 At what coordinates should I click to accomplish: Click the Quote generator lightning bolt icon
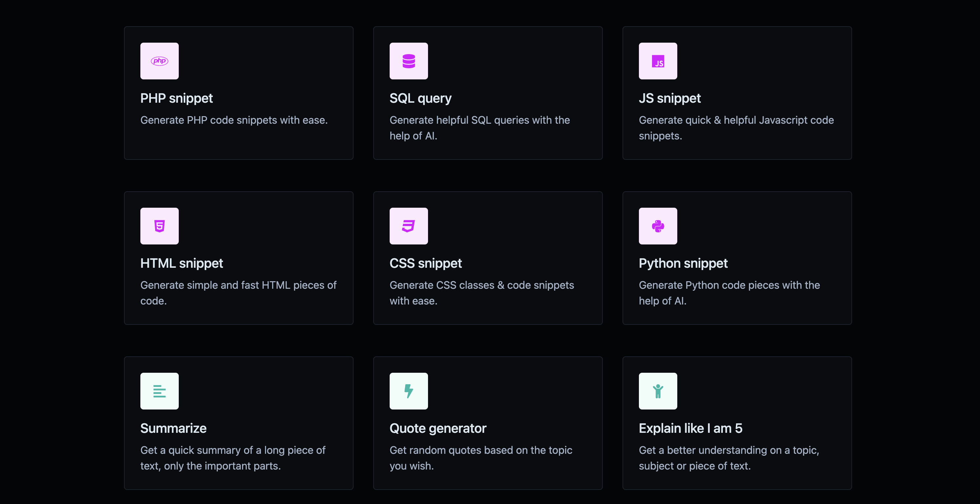tap(409, 391)
